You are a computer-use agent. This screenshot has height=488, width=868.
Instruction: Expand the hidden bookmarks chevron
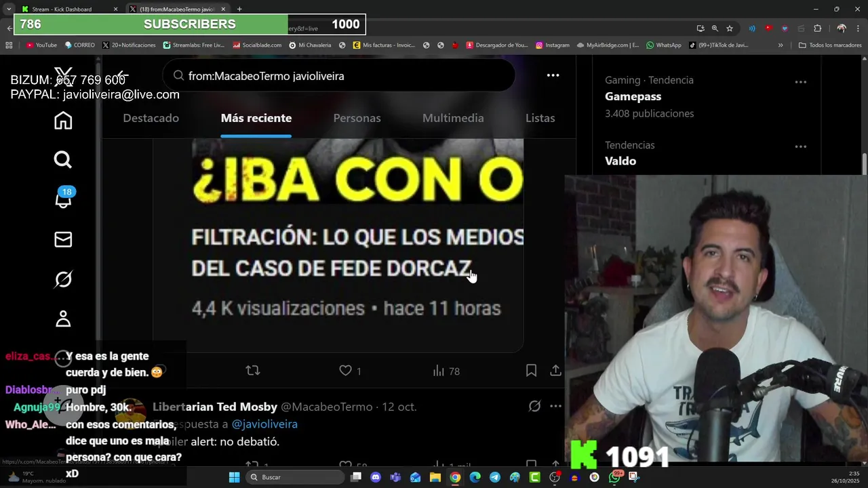click(x=781, y=45)
